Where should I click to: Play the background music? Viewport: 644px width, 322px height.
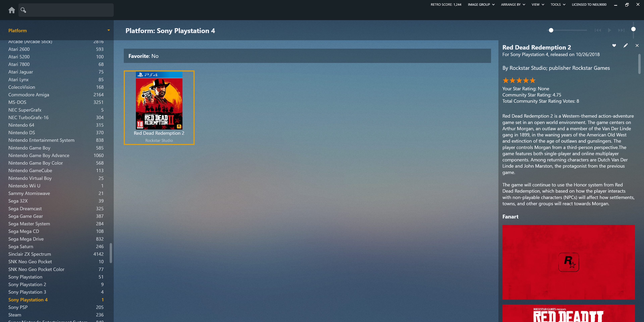[x=609, y=30]
